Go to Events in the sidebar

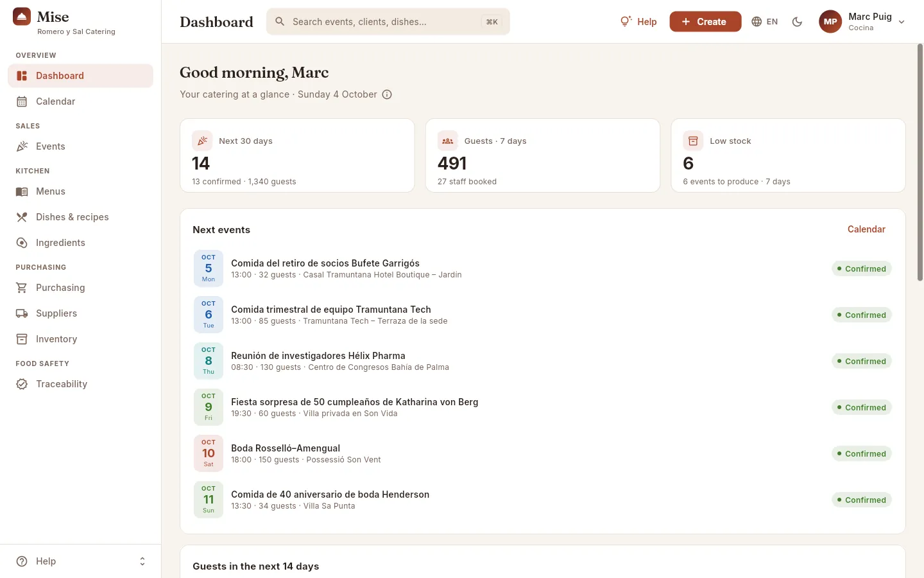(x=80, y=146)
